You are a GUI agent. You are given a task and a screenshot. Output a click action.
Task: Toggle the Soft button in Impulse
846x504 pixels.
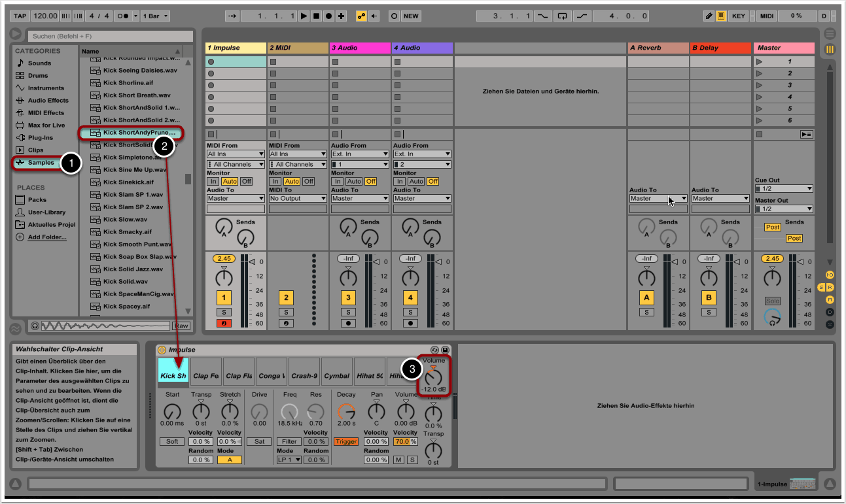click(x=171, y=442)
